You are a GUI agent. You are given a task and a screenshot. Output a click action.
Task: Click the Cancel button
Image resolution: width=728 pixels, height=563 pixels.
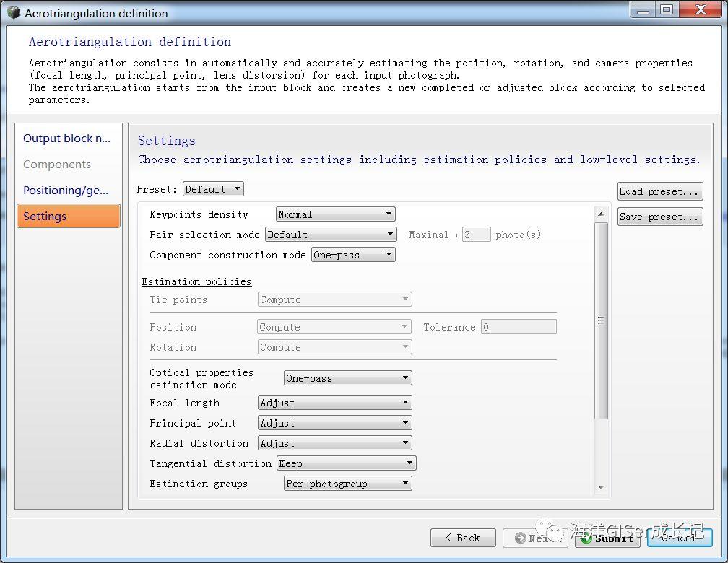click(680, 538)
